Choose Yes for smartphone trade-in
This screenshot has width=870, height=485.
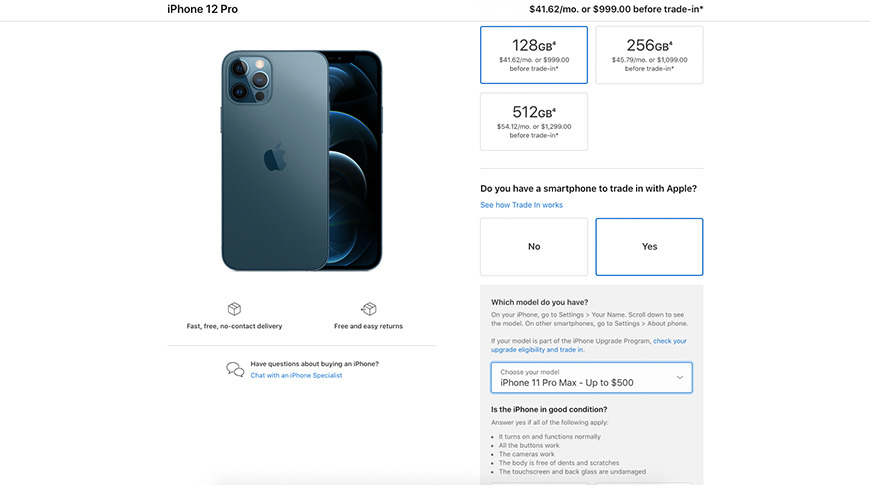point(649,246)
